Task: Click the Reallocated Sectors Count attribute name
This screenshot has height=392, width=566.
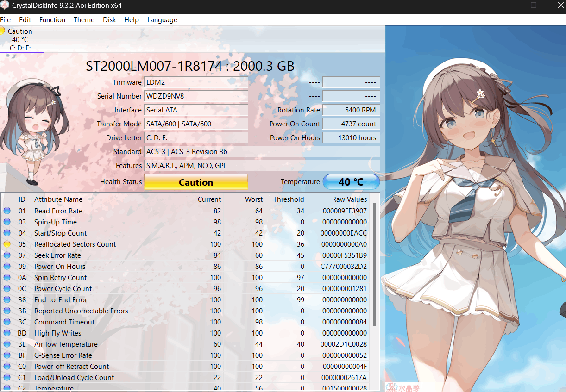Action: coord(75,244)
